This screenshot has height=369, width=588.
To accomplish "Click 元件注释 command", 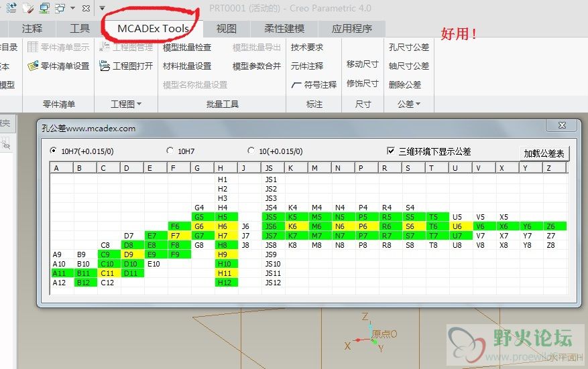I will (307, 66).
